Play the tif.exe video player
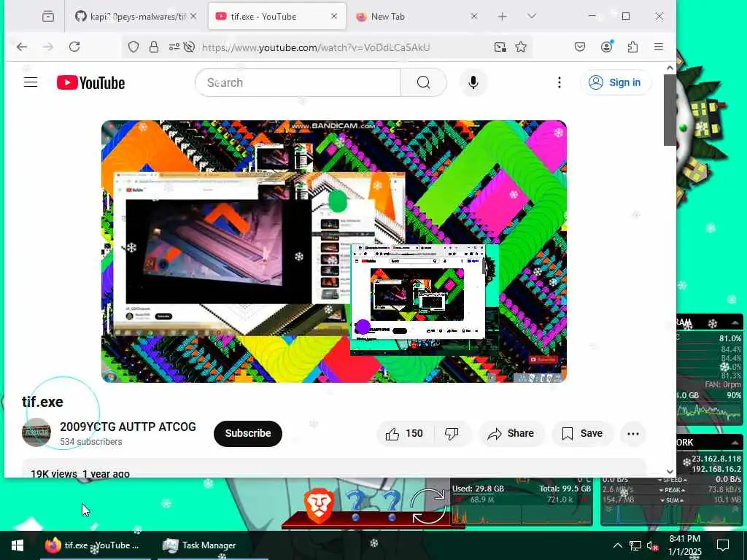The height and width of the screenshot is (560, 747). 334,252
